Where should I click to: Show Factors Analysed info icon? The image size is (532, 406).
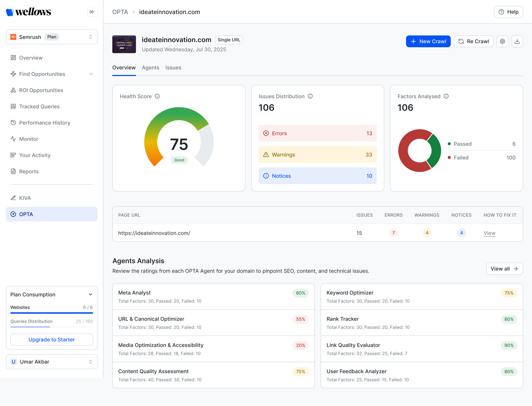[x=446, y=96]
